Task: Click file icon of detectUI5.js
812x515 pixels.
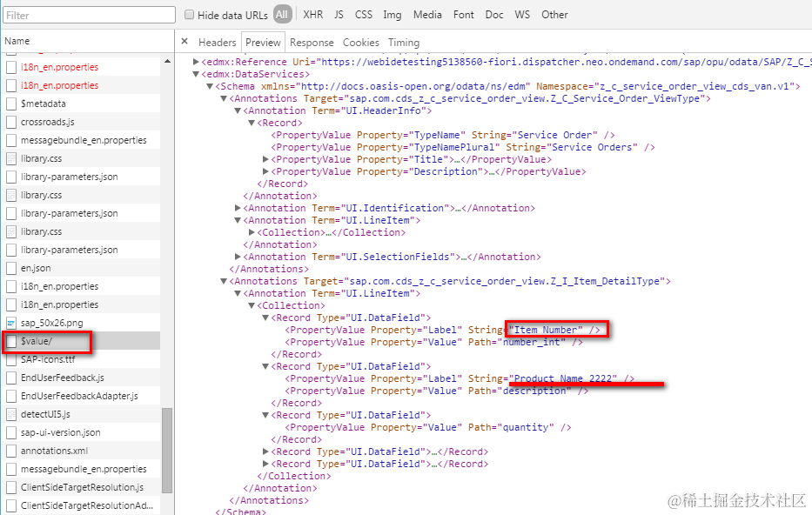Action: click(10, 414)
